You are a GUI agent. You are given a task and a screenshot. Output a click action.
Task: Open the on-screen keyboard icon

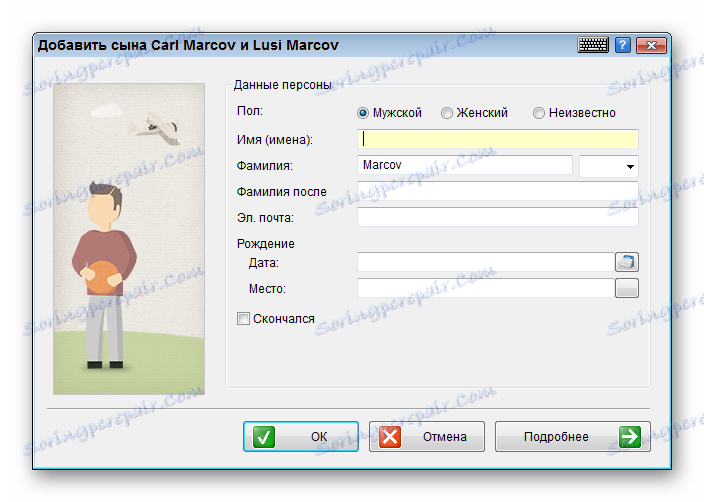coord(593,45)
